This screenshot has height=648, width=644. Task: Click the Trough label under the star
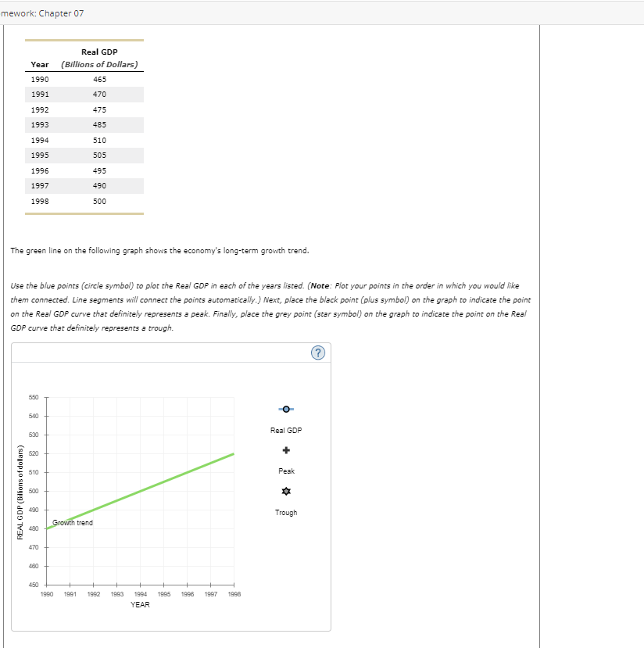click(x=285, y=512)
